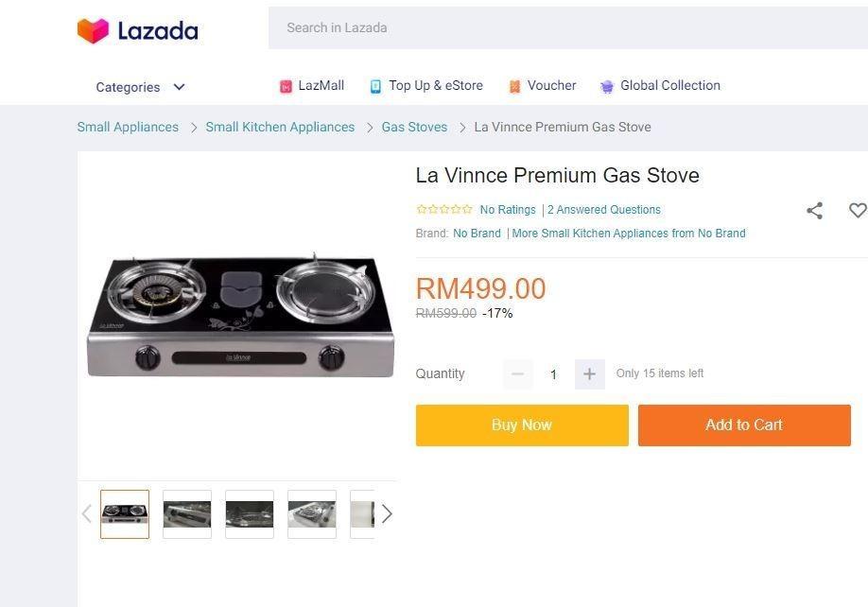Decrease quantity with minus button
Image resolution: width=868 pixels, height=607 pixels.
[517, 373]
